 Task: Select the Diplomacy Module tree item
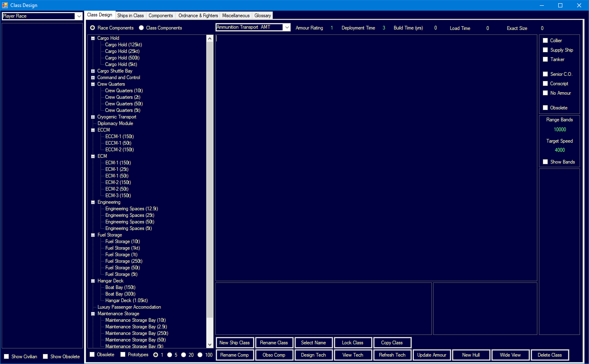[x=115, y=123]
